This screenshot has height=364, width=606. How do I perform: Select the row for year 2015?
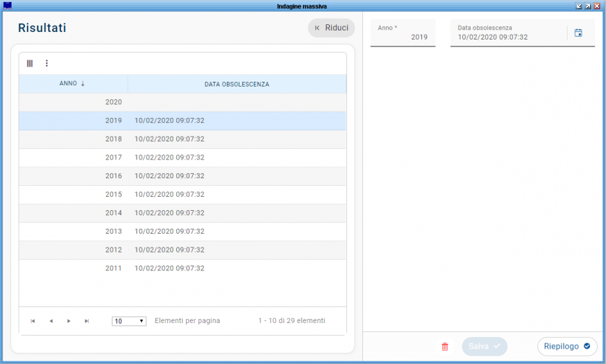click(182, 194)
